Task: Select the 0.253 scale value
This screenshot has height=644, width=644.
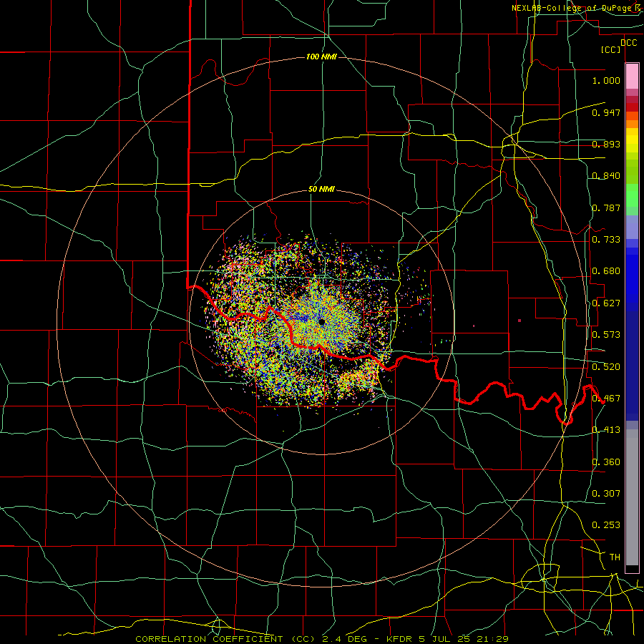Action: click(606, 525)
